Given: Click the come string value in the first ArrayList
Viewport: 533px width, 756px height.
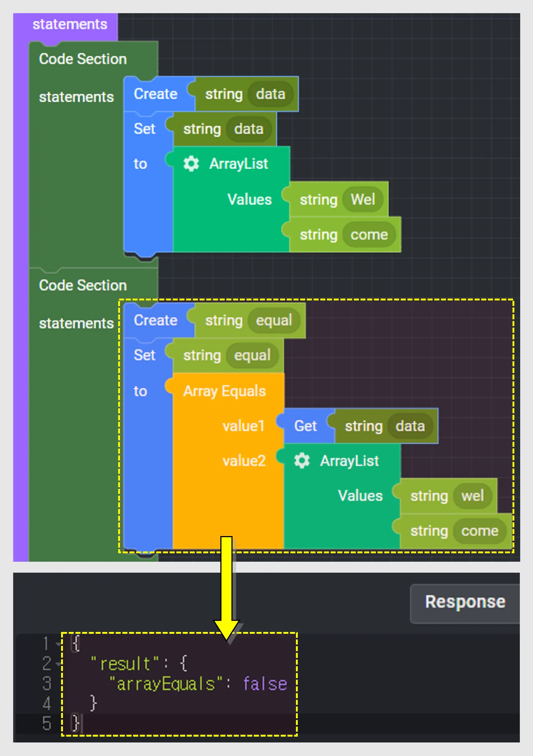Looking at the screenshot, I should tap(369, 235).
